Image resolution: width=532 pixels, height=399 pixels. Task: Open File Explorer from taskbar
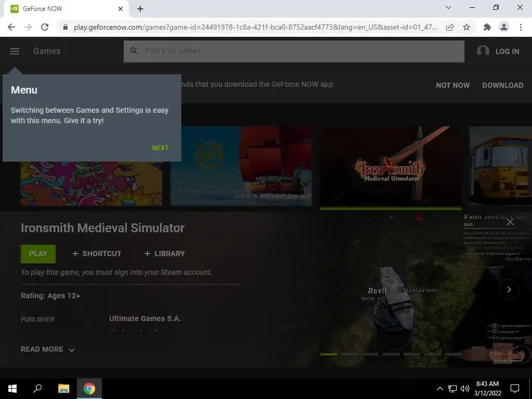[63, 389]
